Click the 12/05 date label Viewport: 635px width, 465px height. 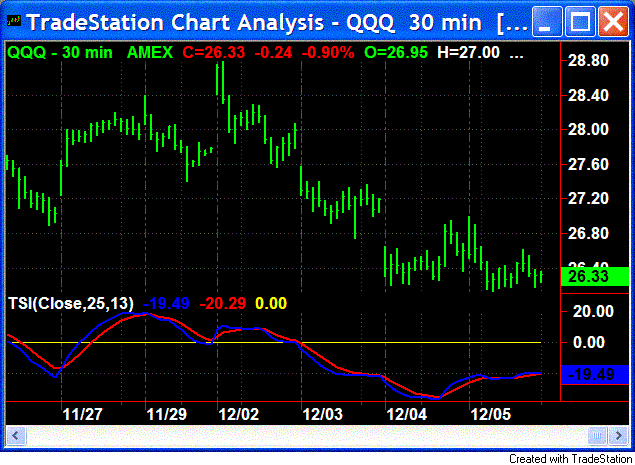(490, 414)
